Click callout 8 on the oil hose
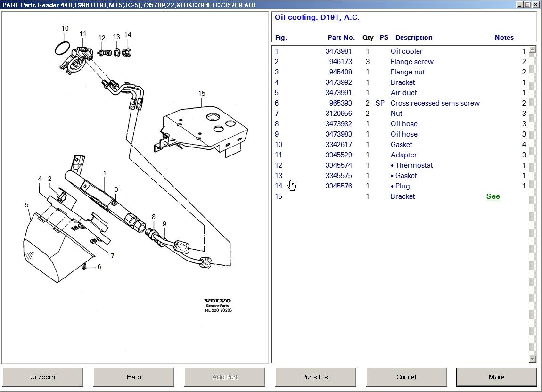Image resolution: width=542 pixels, height=392 pixels. pos(154,217)
